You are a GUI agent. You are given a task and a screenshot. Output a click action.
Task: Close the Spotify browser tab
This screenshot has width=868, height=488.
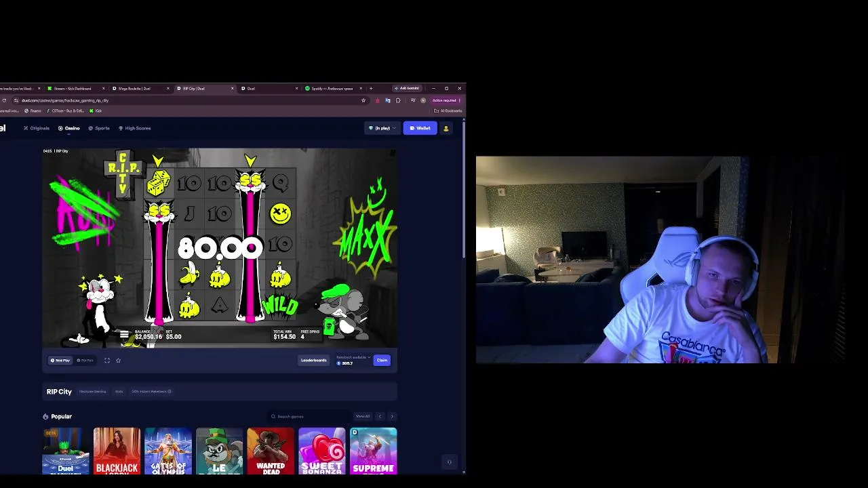(x=361, y=88)
